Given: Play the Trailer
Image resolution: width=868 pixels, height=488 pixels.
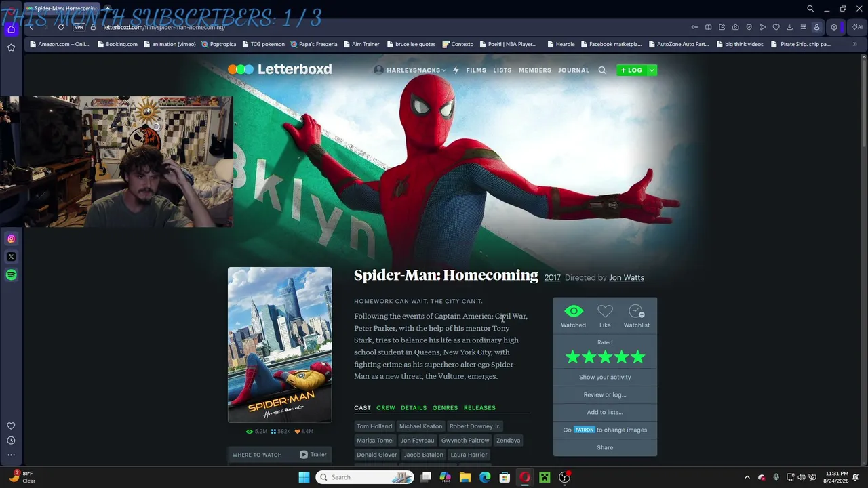Looking at the screenshot, I should (x=313, y=455).
